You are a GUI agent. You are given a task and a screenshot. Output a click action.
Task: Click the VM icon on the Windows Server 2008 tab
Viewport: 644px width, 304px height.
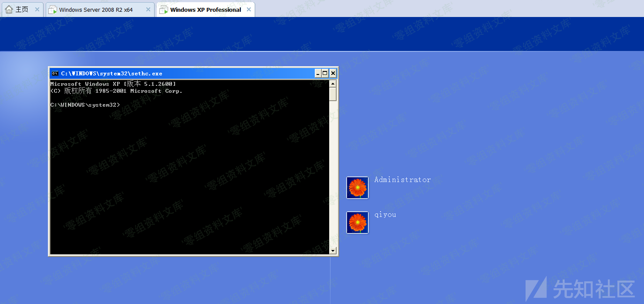(x=53, y=10)
